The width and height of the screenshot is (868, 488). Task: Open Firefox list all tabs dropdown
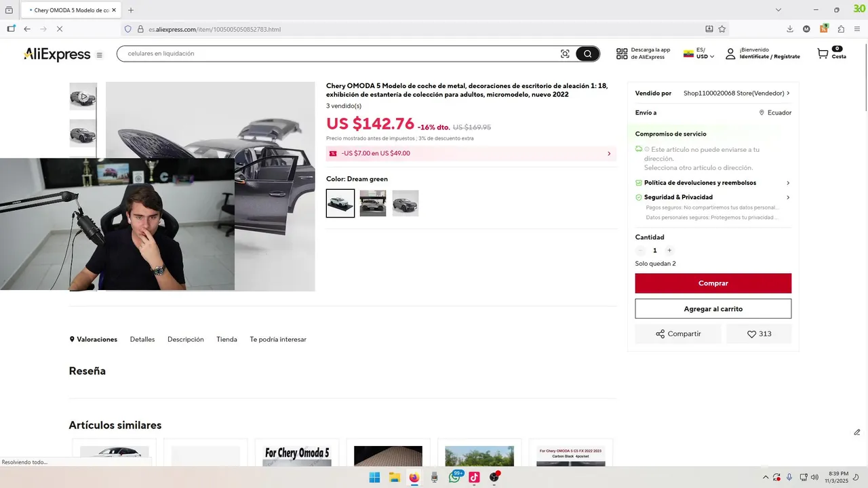778,10
